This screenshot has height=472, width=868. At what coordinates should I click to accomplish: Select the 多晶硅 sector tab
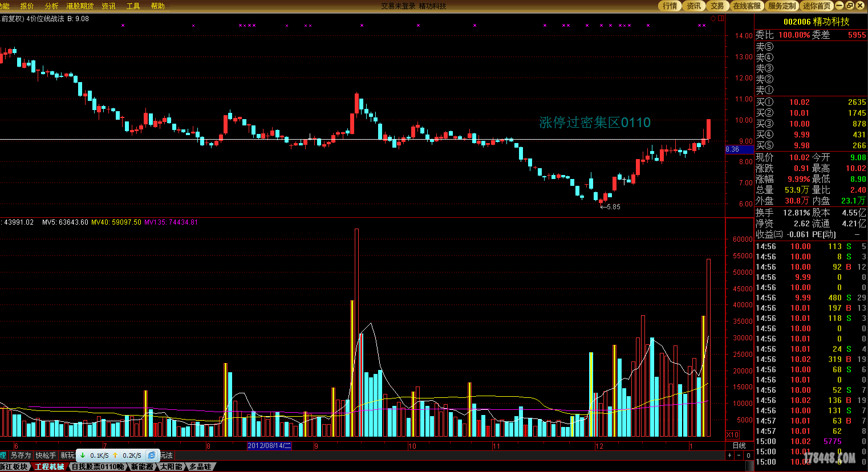click(x=200, y=467)
